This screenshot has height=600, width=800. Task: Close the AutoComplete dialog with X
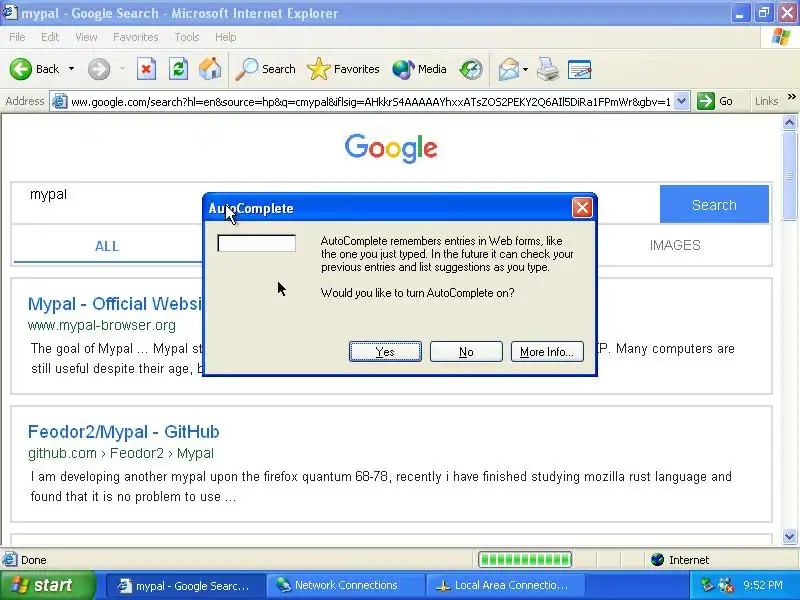582,208
